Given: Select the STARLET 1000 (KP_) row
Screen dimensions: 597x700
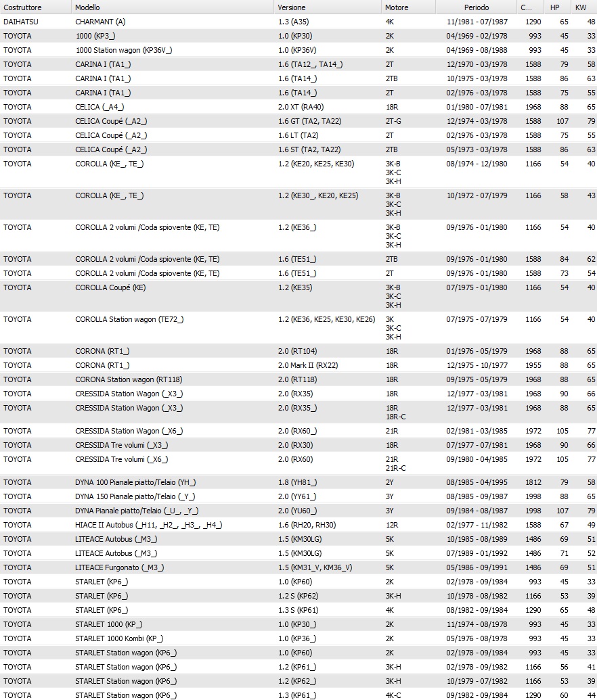Looking at the screenshot, I should click(x=298, y=624).
